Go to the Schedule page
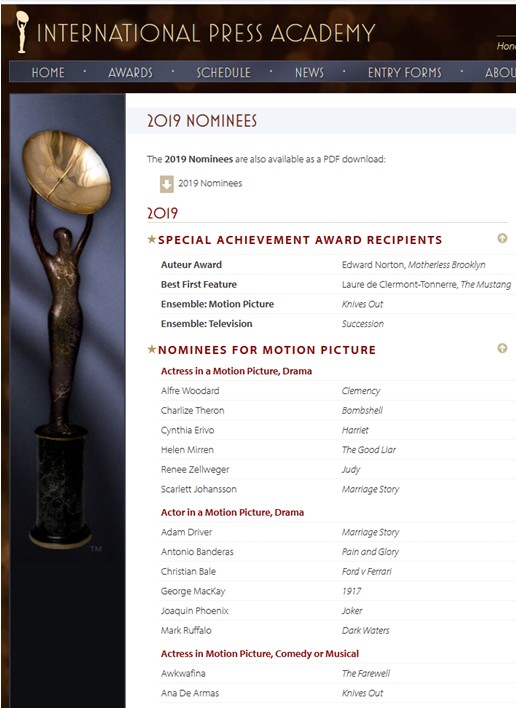Image resolution: width=516 pixels, height=708 pixels. tap(223, 72)
